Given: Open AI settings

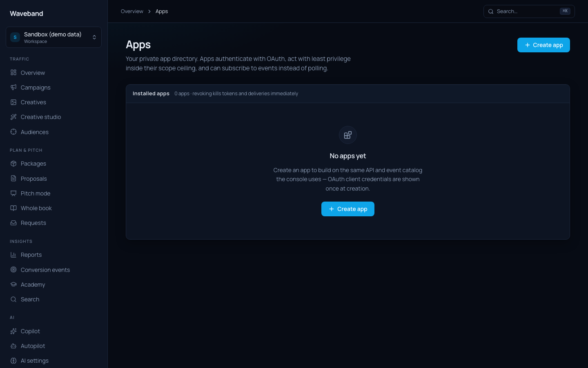Looking at the screenshot, I should [53, 361].
